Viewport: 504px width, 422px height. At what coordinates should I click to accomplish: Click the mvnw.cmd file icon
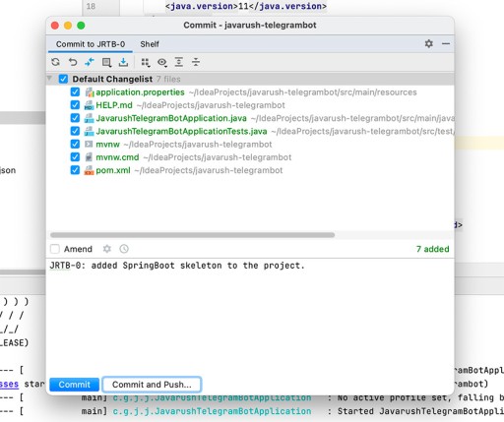click(89, 157)
